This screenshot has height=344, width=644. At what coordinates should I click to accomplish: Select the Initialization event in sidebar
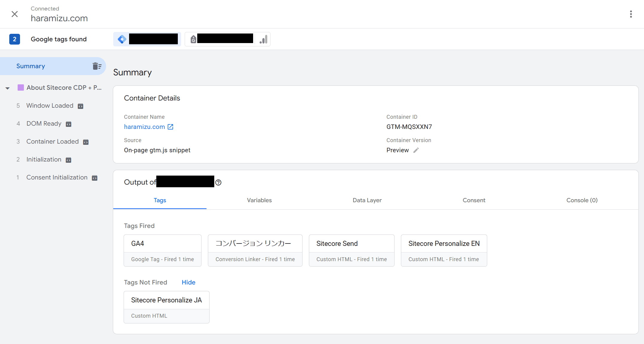click(44, 159)
